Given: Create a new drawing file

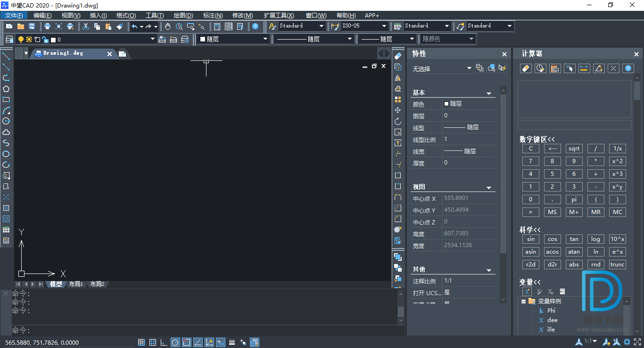Looking at the screenshot, I should coord(9,26).
